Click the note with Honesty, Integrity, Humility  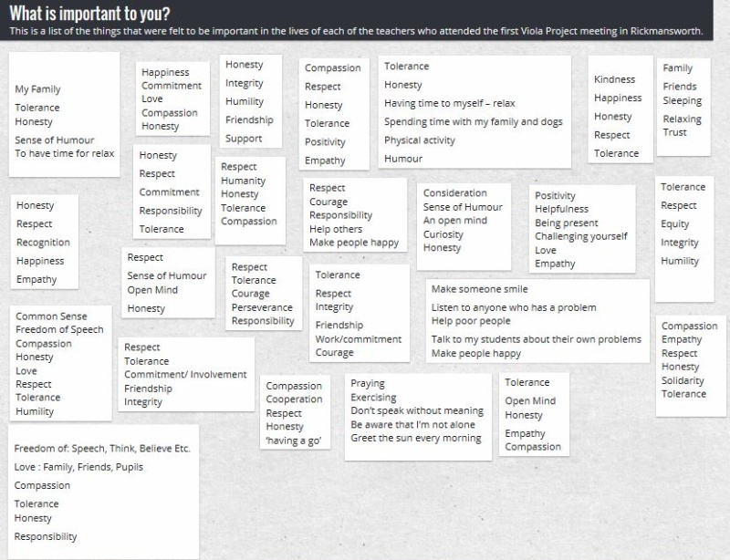(250, 101)
